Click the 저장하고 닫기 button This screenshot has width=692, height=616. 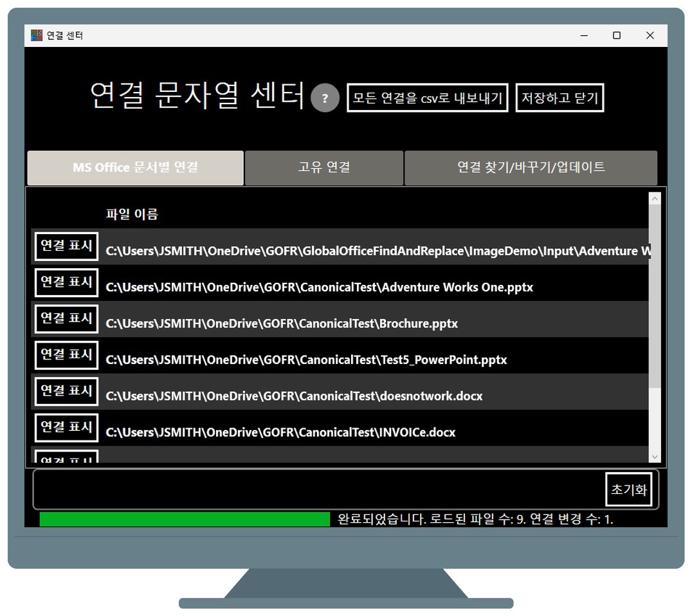[x=560, y=98]
